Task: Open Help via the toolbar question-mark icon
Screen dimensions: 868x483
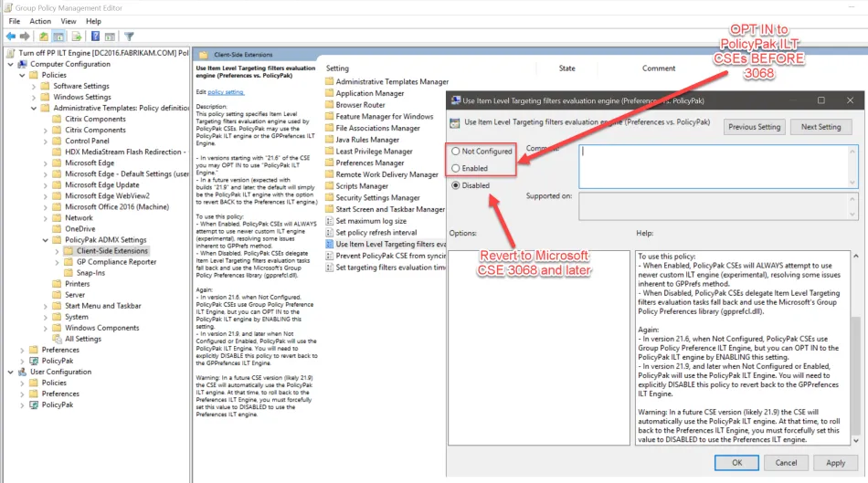Action: click(93, 37)
